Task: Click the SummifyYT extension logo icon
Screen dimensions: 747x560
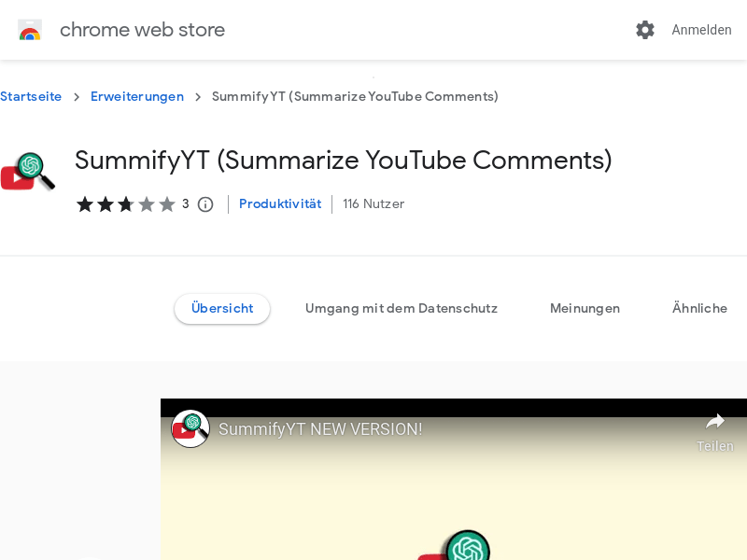Action: (x=28, y=172)
